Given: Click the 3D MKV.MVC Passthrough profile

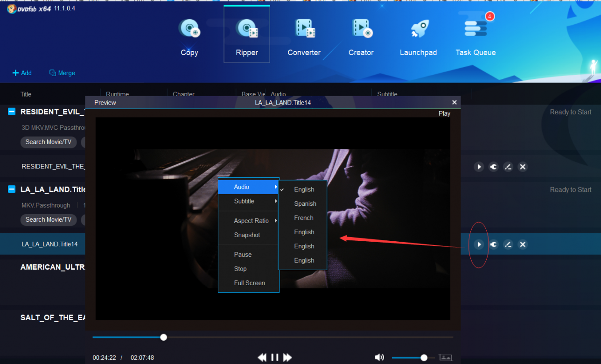Looking at the screenshot, I should pyautogui.click(x=53, y=127).
